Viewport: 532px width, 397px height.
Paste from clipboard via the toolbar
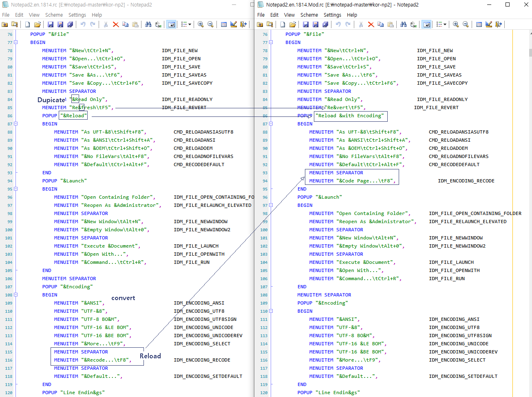pyautogui.click(x=135, y=24)
